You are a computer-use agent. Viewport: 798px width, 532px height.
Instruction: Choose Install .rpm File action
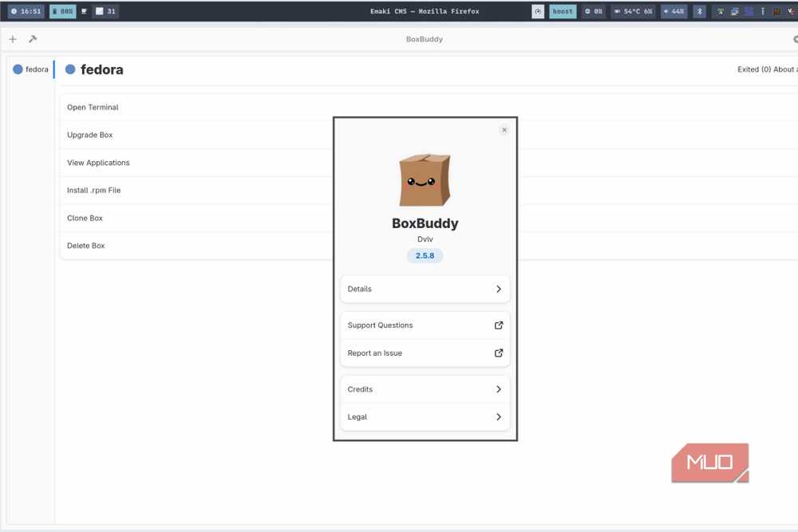93,190
